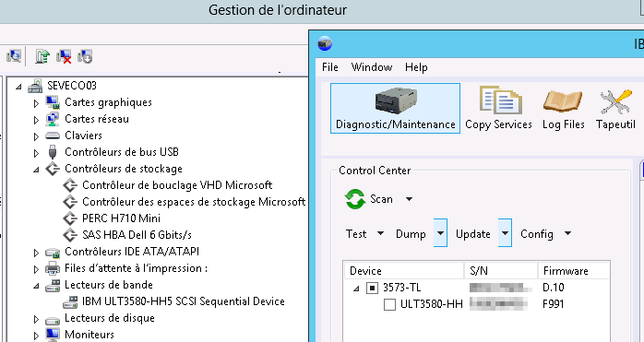644x342 pixels.
Task: Click the Dump button
Action: pos(411,233)
